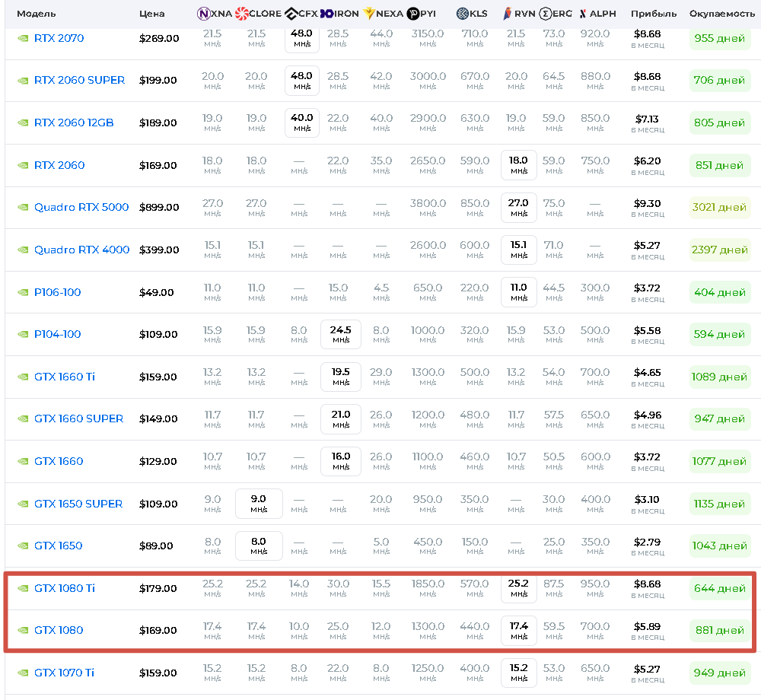The width and height of the screenshot is (761, 700).
Task: Open the GTX 1650 SUPER model link
Action: coord(78,504)
